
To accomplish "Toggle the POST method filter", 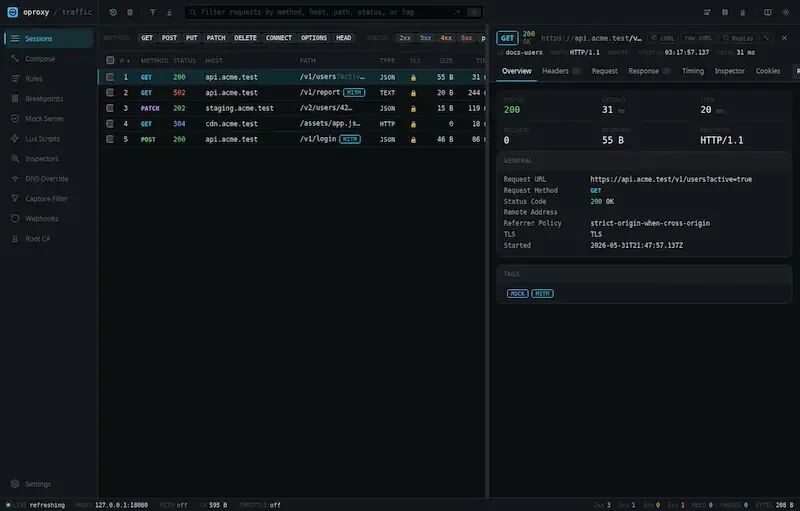I will tap(169, 38).
